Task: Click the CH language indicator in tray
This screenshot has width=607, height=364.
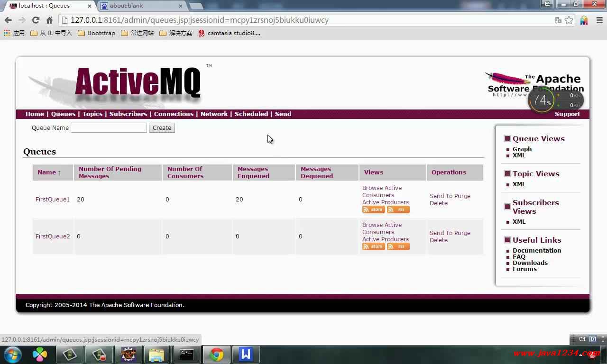Action: [582, 339]
